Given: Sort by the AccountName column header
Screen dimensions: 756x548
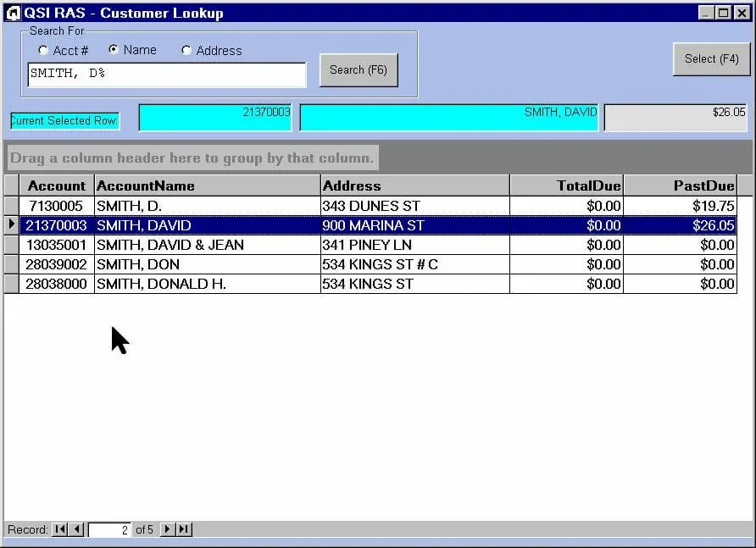Looking at the screenshot, I should point(208,185).
